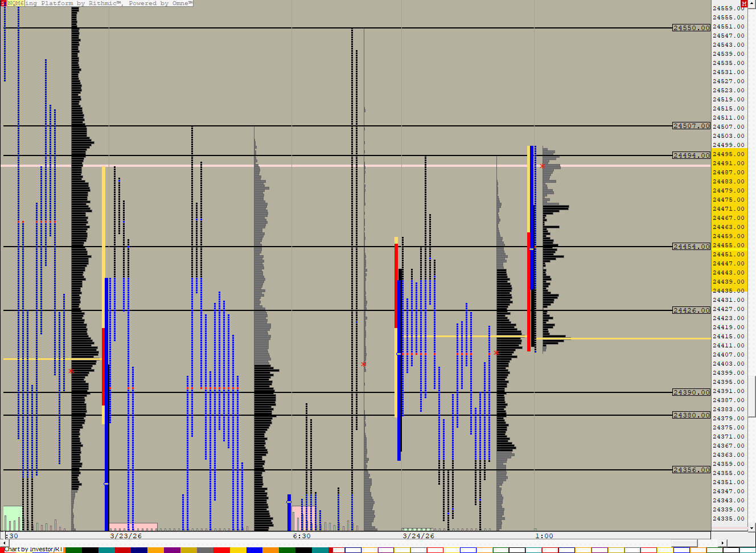Click the 24356.00 level label
The image size is (756, 553).
[691, 470]
